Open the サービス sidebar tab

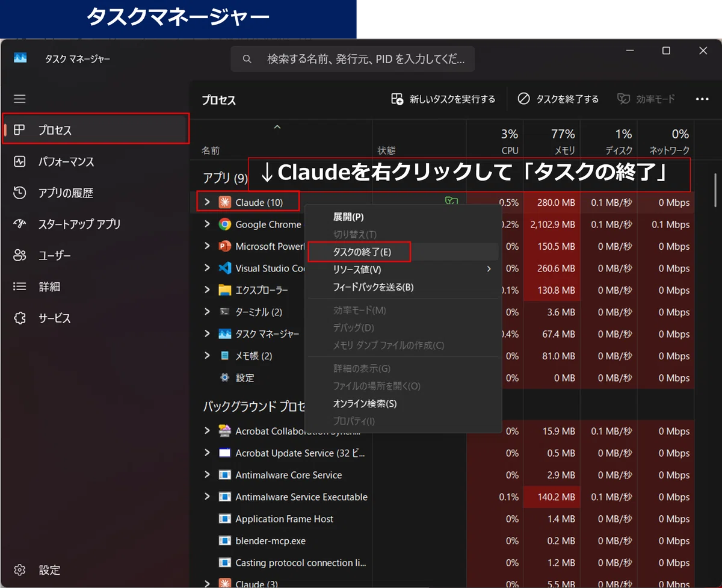(x=96, y=318)
